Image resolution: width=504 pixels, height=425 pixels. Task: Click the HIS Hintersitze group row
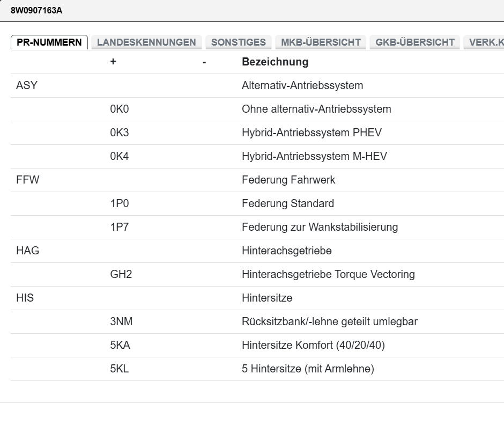25,298
